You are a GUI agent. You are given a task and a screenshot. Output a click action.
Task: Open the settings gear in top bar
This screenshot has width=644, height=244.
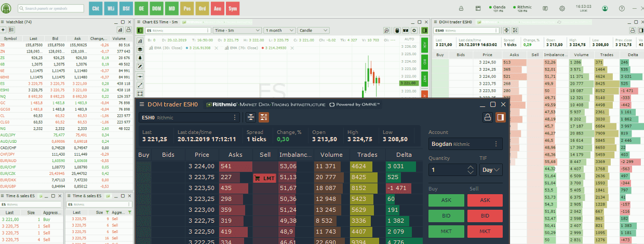[x=562, y=8]
